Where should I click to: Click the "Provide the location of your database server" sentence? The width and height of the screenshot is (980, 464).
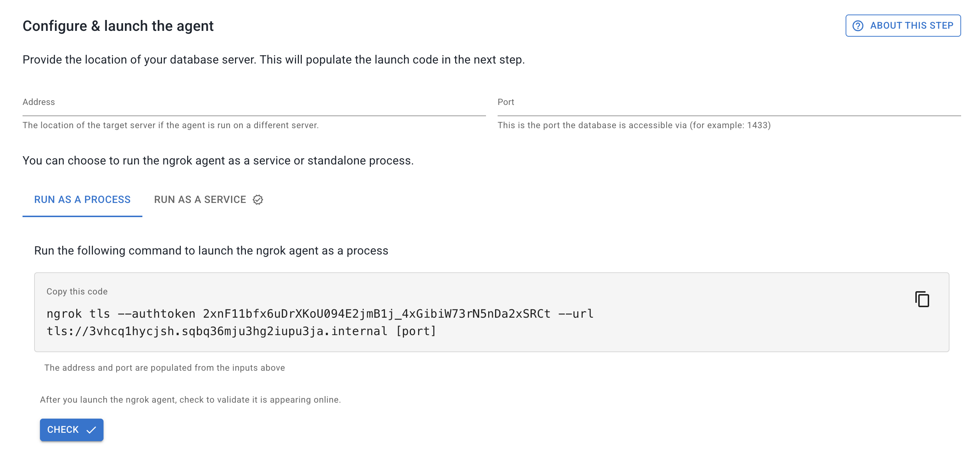pos(274,60)
